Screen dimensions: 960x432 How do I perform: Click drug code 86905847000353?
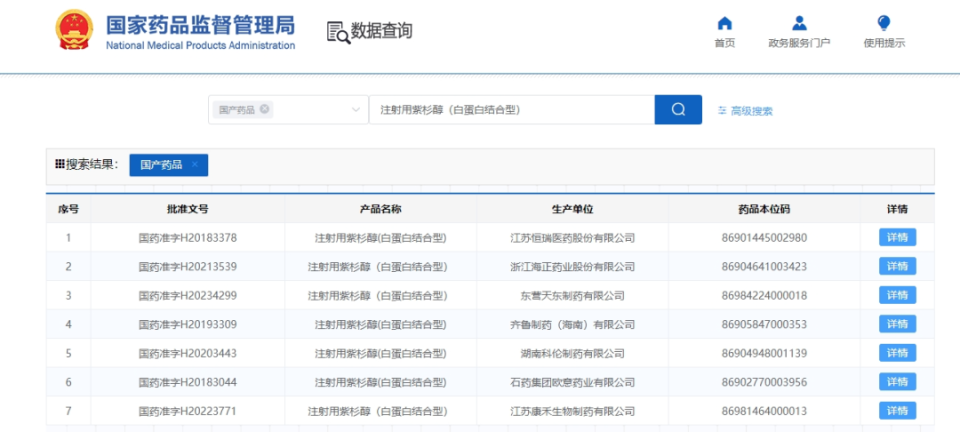point(764,324)
